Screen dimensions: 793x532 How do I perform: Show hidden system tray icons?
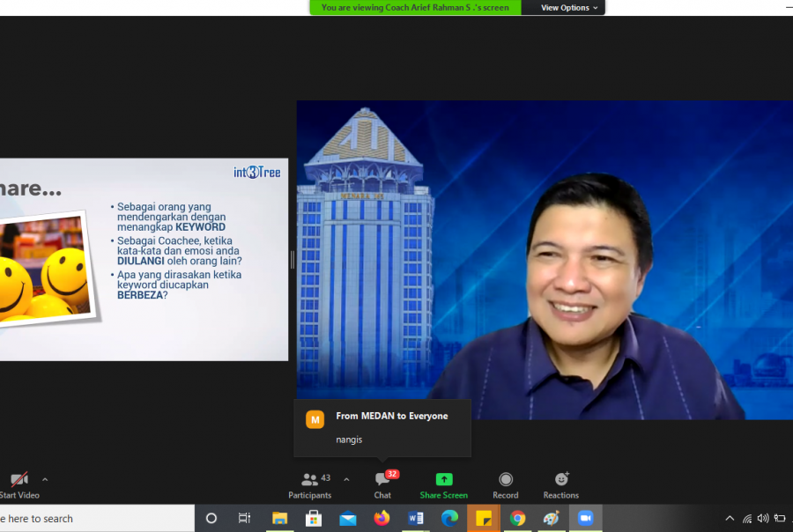[x=730, y=519]
